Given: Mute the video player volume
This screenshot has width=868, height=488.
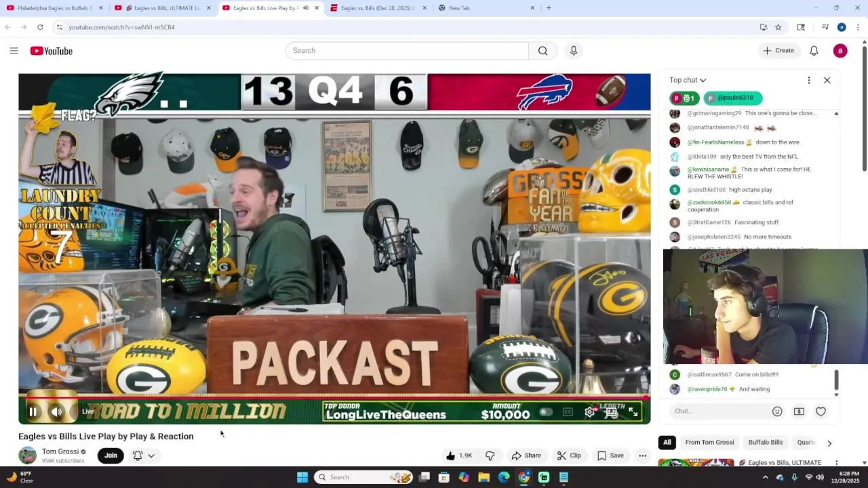Looking at the screenshot, I should pyautogui.click(x=56, y=411).
